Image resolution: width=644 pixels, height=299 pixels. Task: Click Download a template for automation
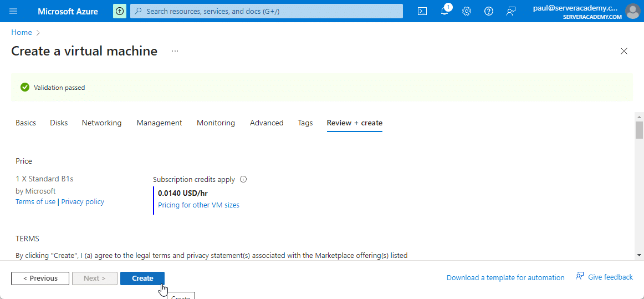coord(505,277)
